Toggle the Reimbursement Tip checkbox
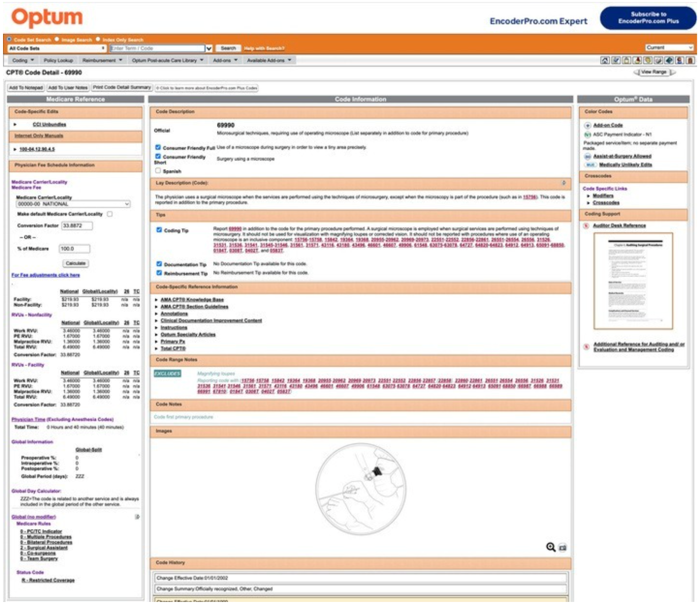700x606 pixels. click(x=159, y=273)
